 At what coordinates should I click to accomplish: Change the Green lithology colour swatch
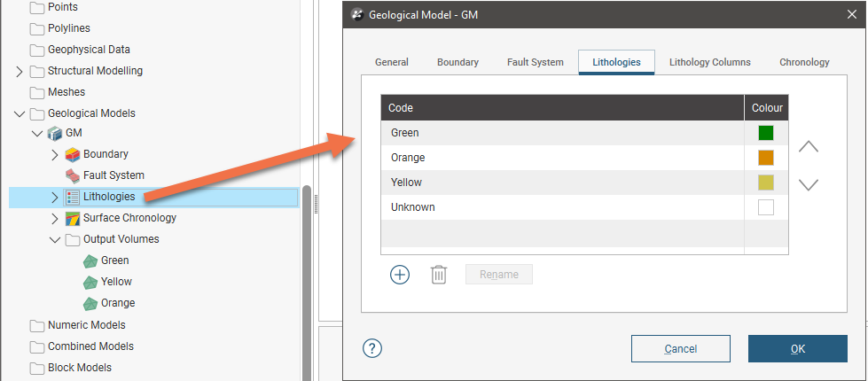point(766,133)
